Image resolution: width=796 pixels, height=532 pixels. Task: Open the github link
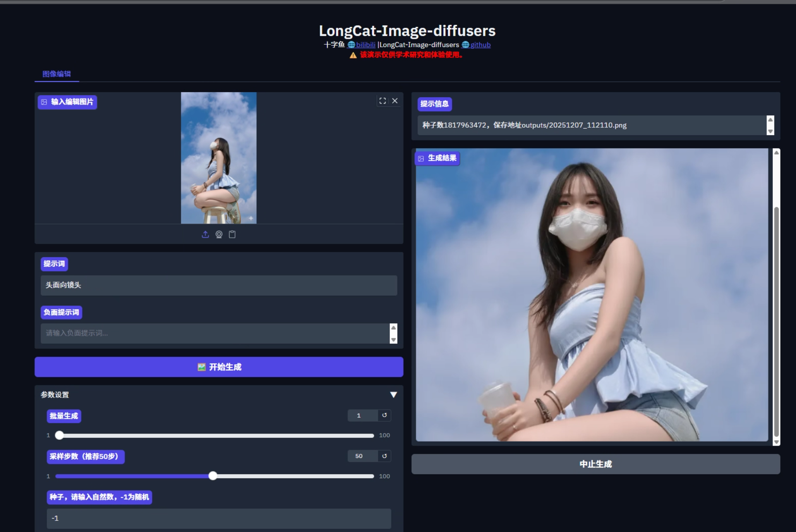click(x=481, y=45)
